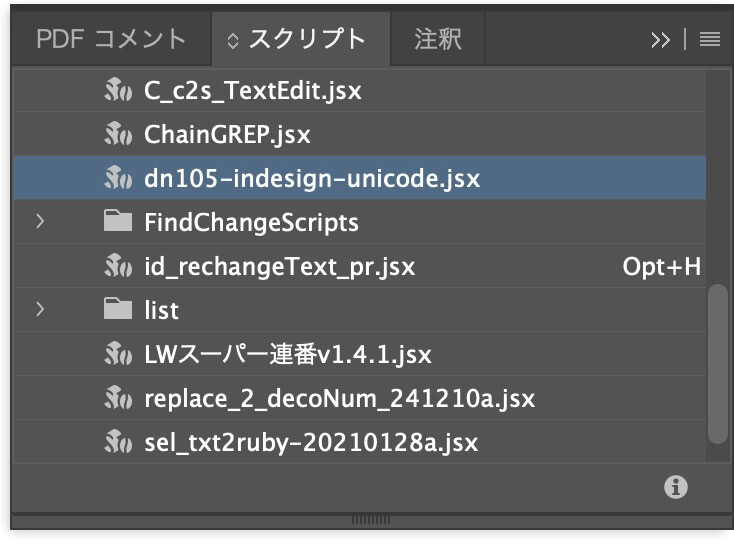Viewport: 734px width, 544px height.
Task: Click the Opt+H shortcut label
Action: click(x=661, y=267)
